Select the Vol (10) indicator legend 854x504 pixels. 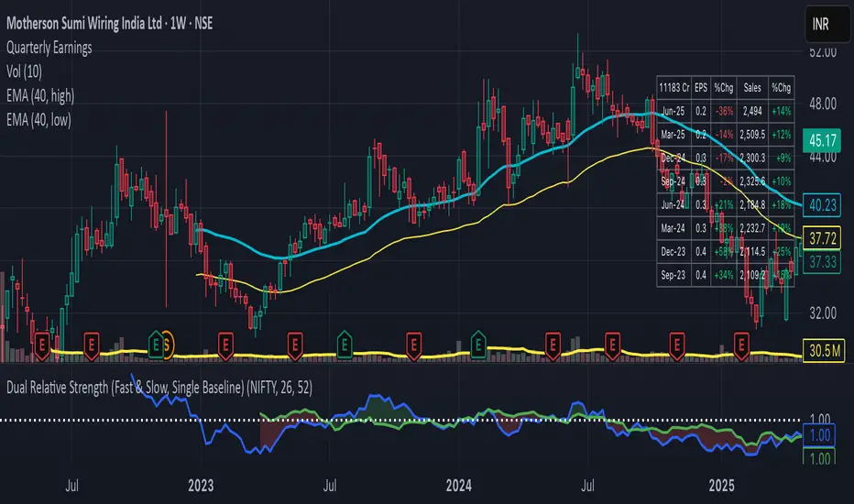24,71
